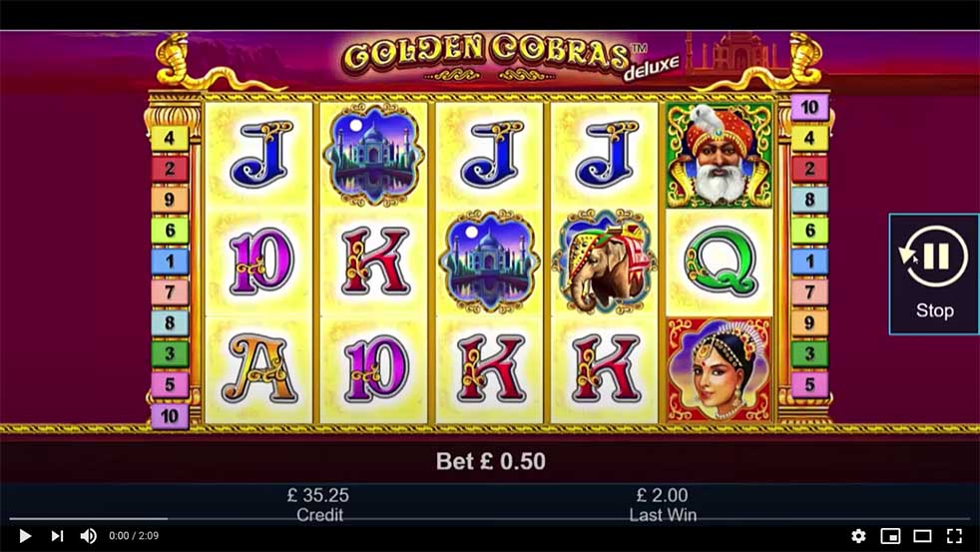Click the Credit balance display
The width and height of the screenshot is (980, 552).
click(x=318, y=504)
